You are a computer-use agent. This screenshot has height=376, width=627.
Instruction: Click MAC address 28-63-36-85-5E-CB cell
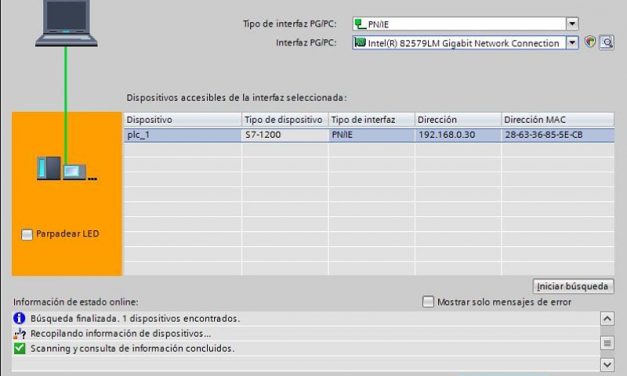pos(557,135)
